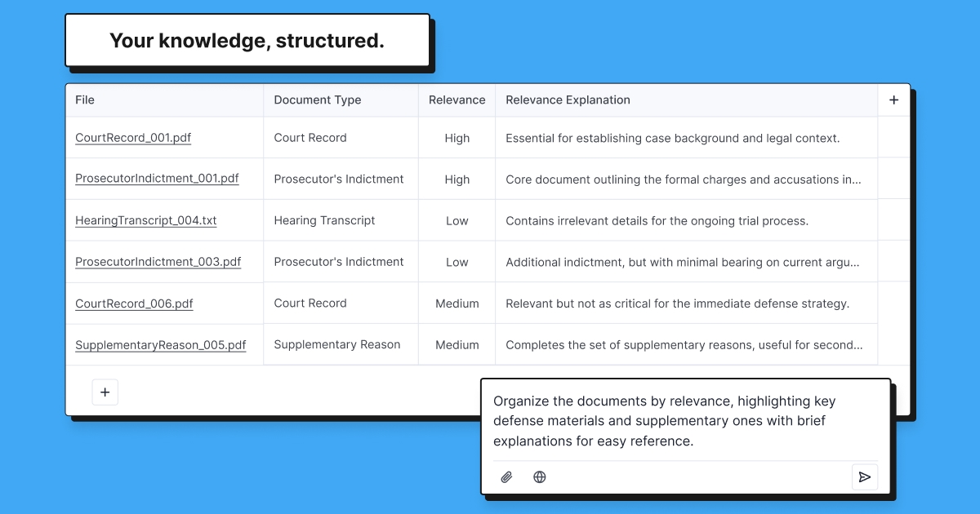980x514 pixels.
Task: Click the globe web search icon
Action: click(x=539, y=477)
